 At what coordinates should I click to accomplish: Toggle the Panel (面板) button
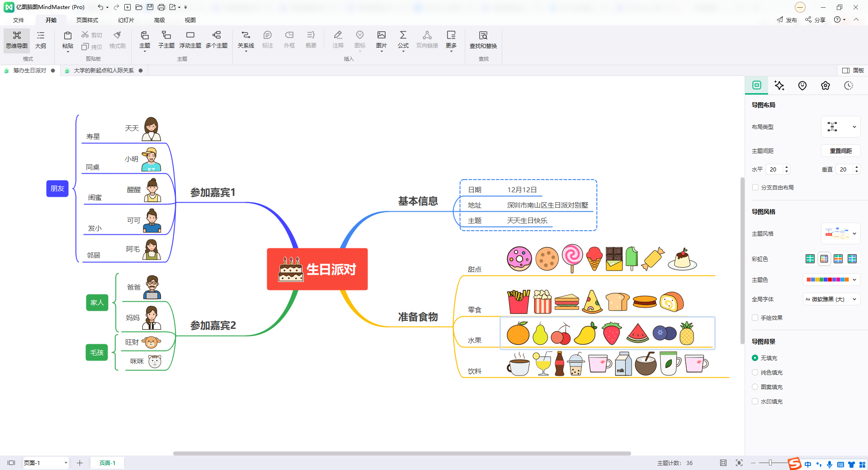(854, 71)
